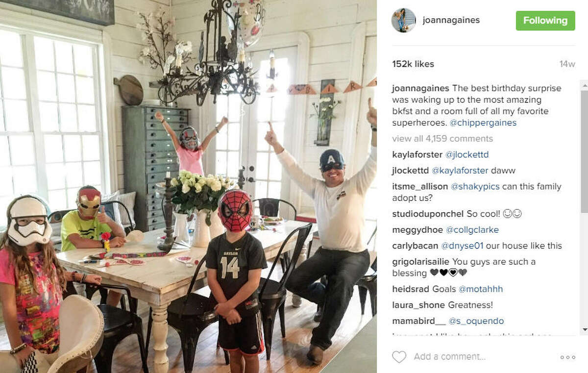The height and width of the screenshot is (373, 588).
Task: Open joannagaines profile picture avatar
Action: (404, 20)
